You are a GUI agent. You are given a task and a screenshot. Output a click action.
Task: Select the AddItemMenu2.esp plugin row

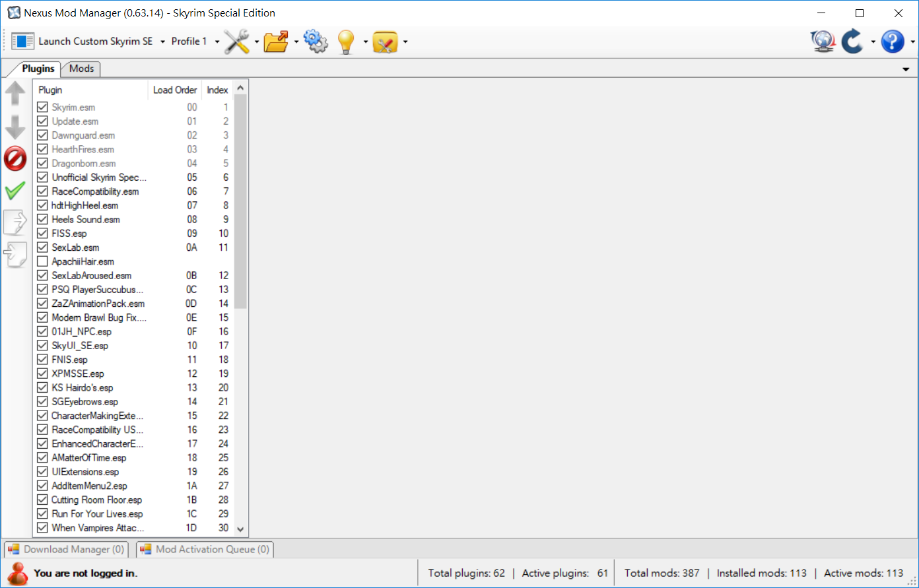(133, 486)
